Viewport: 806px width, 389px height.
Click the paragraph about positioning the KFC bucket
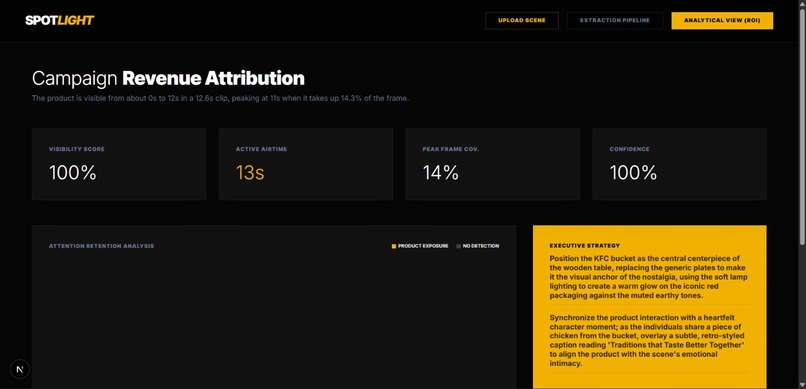649,277
